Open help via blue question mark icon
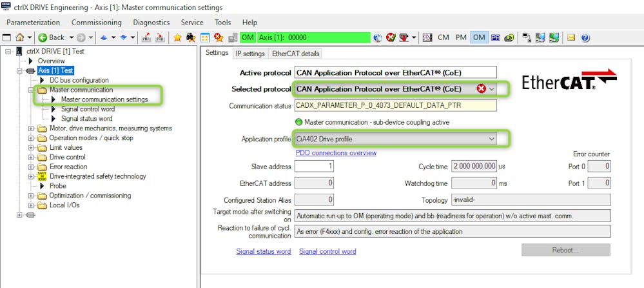This screenshot has width=644, height=288. pyautogui.click(x=585, y=37)
